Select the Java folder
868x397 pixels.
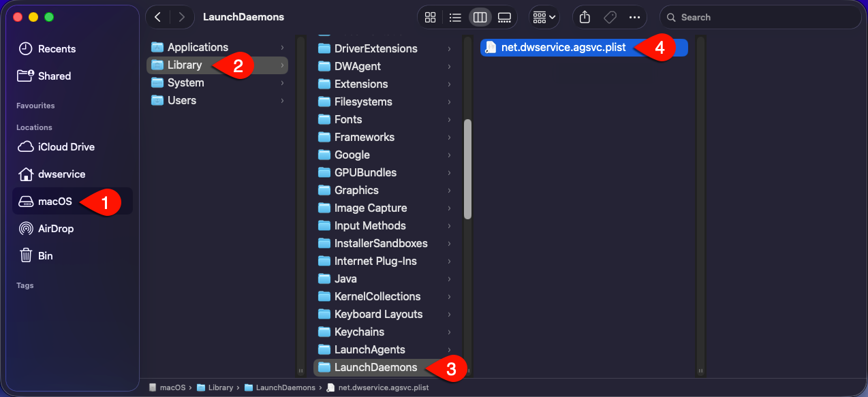385,279
